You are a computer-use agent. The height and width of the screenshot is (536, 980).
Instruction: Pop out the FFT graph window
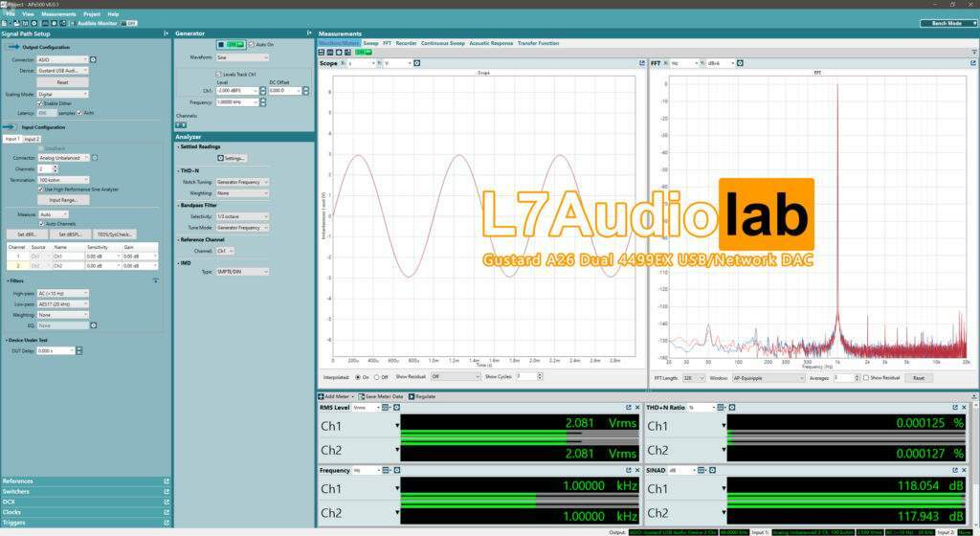point(972,63)
